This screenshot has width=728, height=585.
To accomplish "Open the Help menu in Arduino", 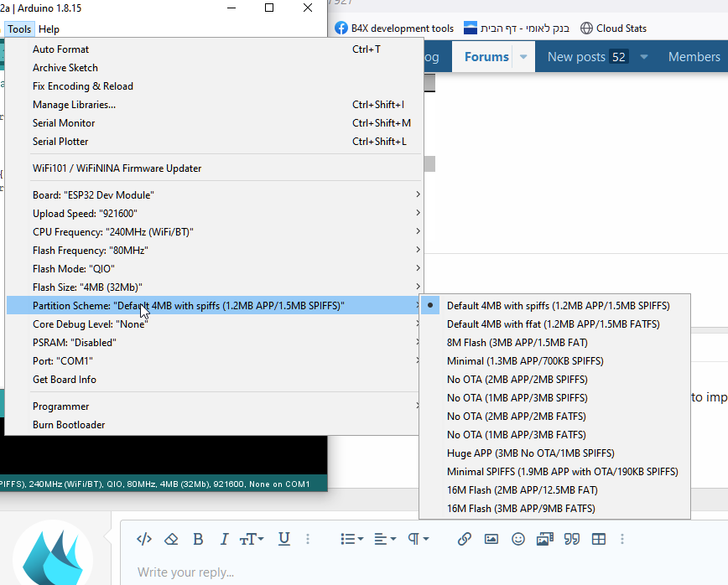I will 49,29.
